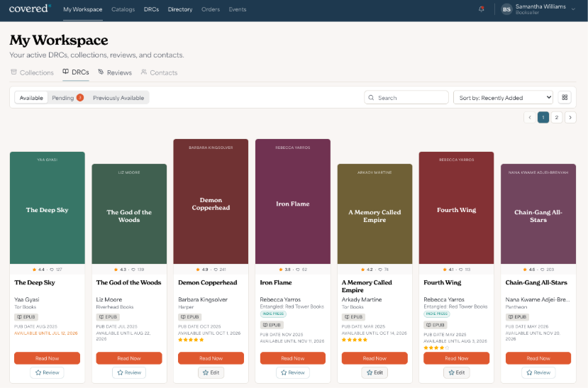Viewport: 588px width, 388px height.
Task: Click Read Now for A Memory Called Empire
Action: tap(375, 358)
